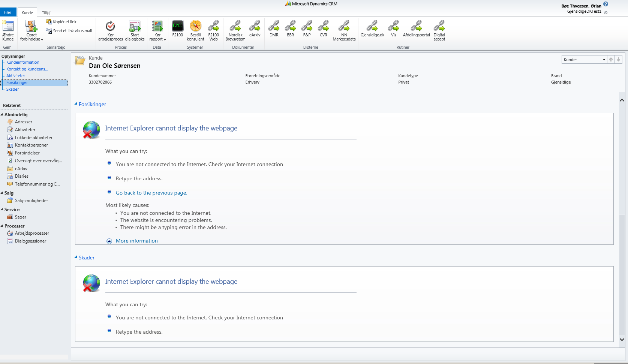The height and width of the screenshot is (364, 628).
Task: Click Go back to the previous page link
Action: coord(151,193)
